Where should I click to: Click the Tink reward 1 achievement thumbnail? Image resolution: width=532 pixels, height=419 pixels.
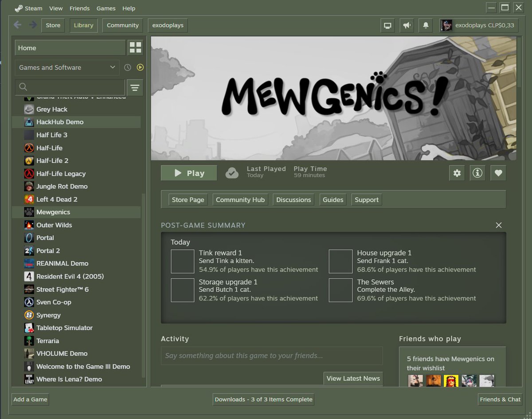(x=183, y=262)
